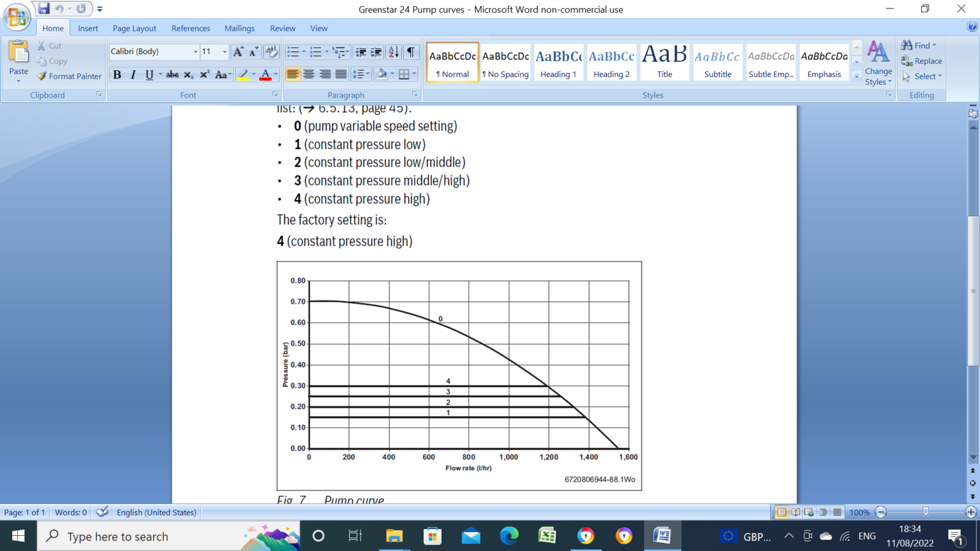This screenshot has height=551, width=980.
Task: Click the Format Painter icon
Action: pos(42,77)
